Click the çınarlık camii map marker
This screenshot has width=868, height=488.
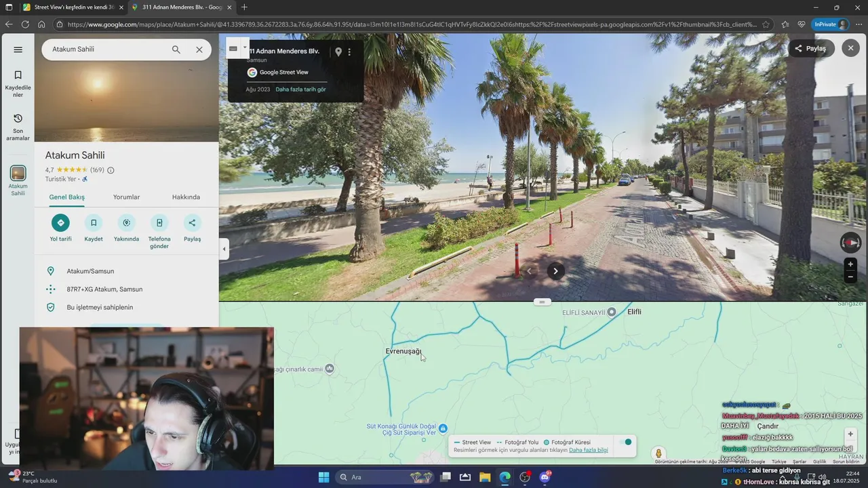pos(330,369)
